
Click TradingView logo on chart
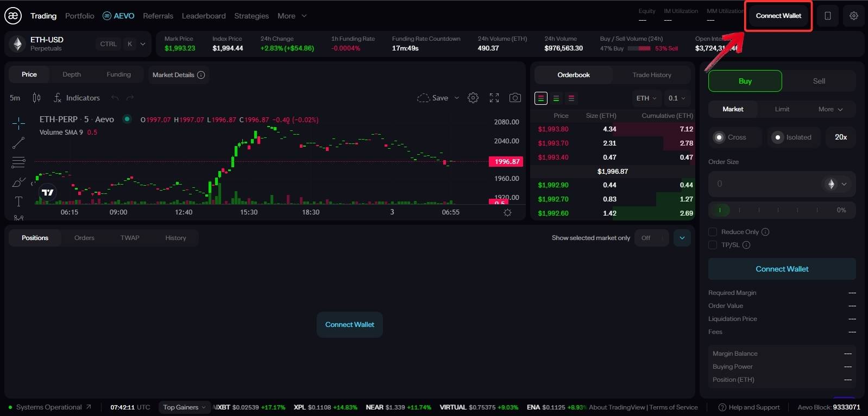tap(48, 192)
